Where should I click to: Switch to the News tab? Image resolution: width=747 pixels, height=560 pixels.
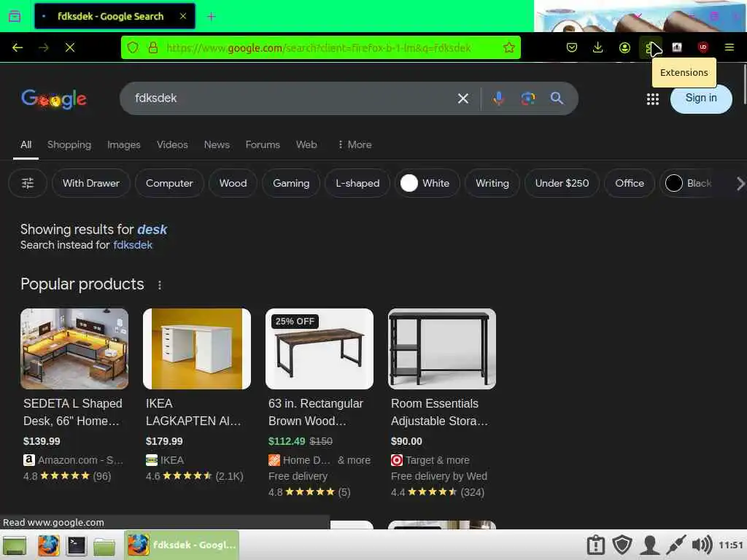[217, 144]
